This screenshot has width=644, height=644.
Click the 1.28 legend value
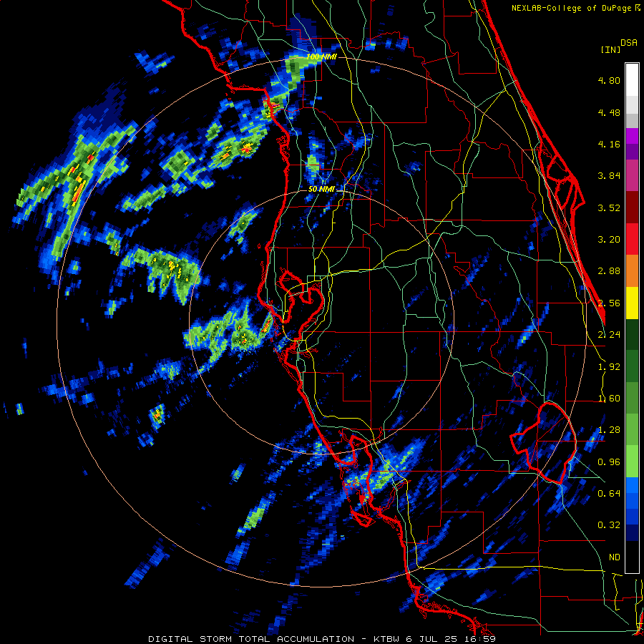point(609,430)
